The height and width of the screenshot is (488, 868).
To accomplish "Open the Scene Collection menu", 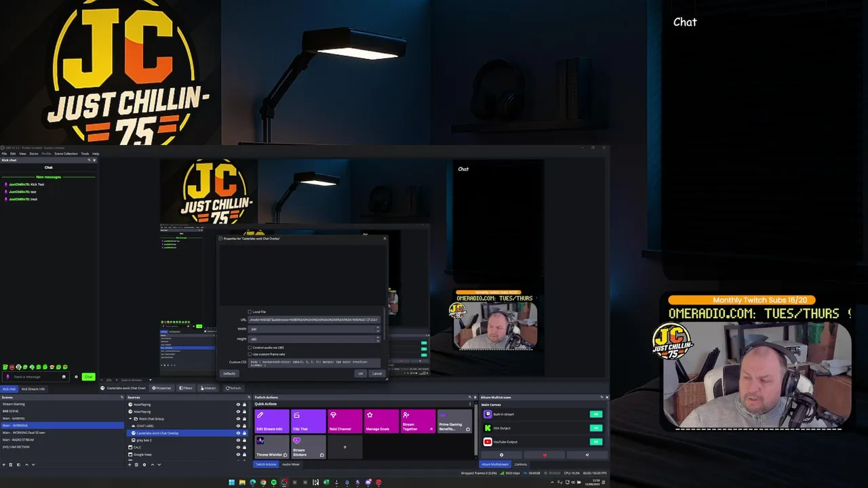I will coord(66,154).
